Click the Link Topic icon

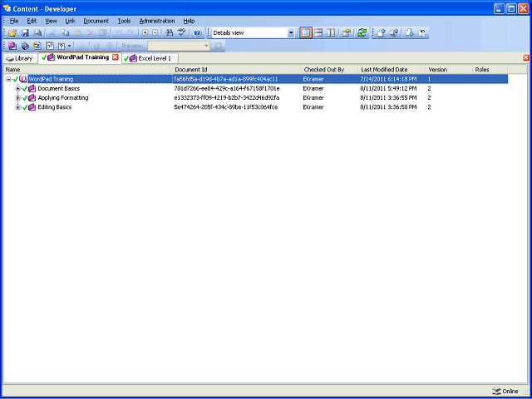[x=37, y=46]
